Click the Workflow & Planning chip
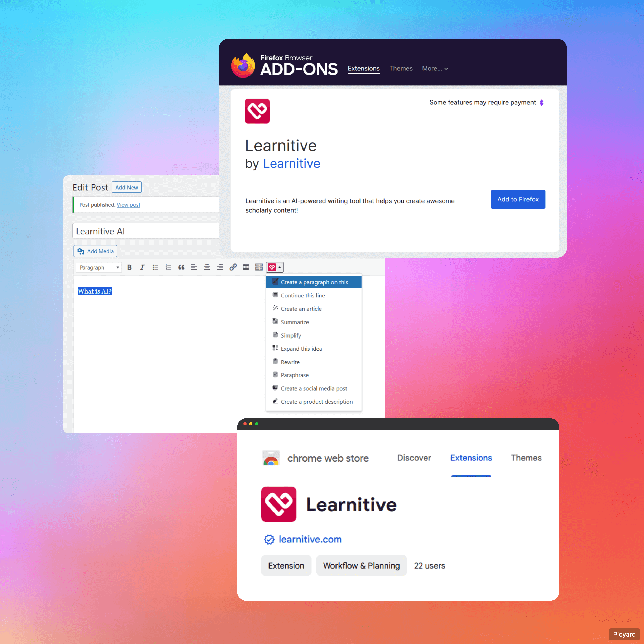Screen dimensions: 644x644 361,566
